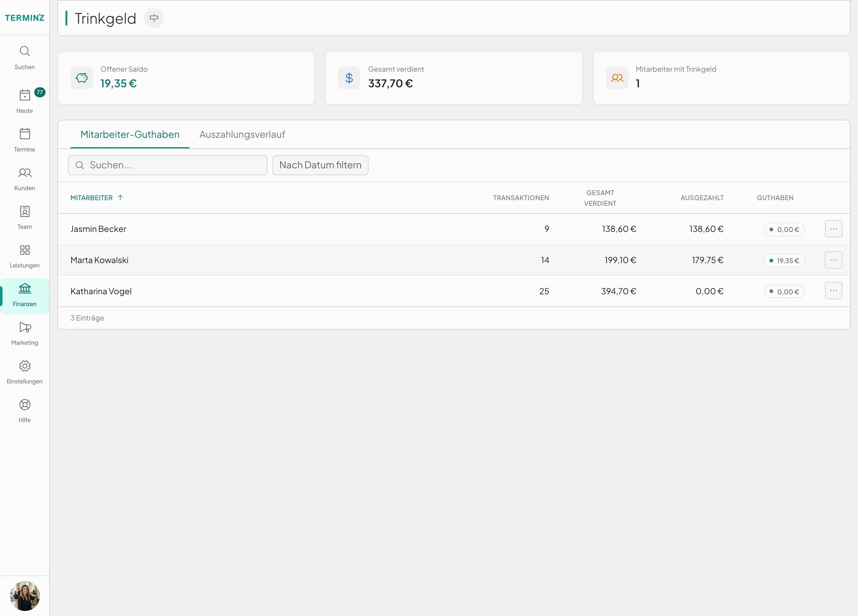This screenshot has height=616, width=858.
Task: Click the signpost icon beside Trinkgeld title
Action: click(154, 18)
